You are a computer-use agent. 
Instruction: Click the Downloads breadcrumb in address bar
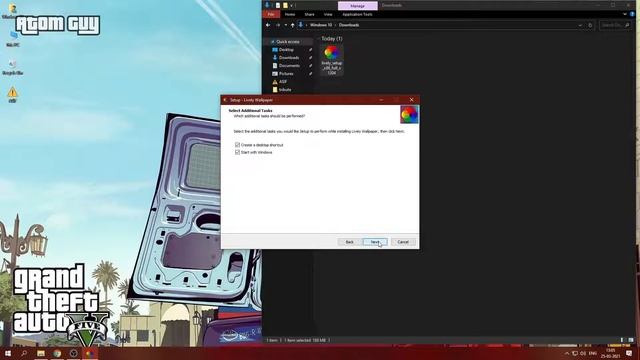click(x=349, y=25)
